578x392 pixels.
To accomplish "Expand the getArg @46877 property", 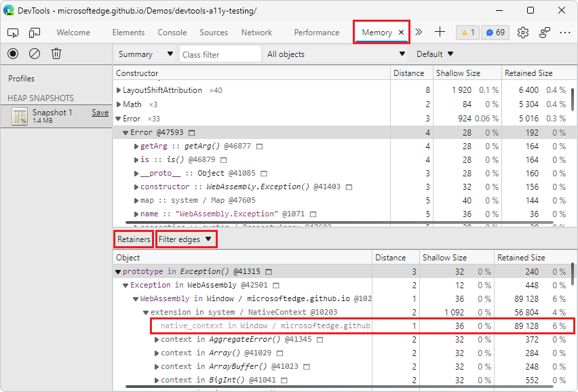I will 136,146.
